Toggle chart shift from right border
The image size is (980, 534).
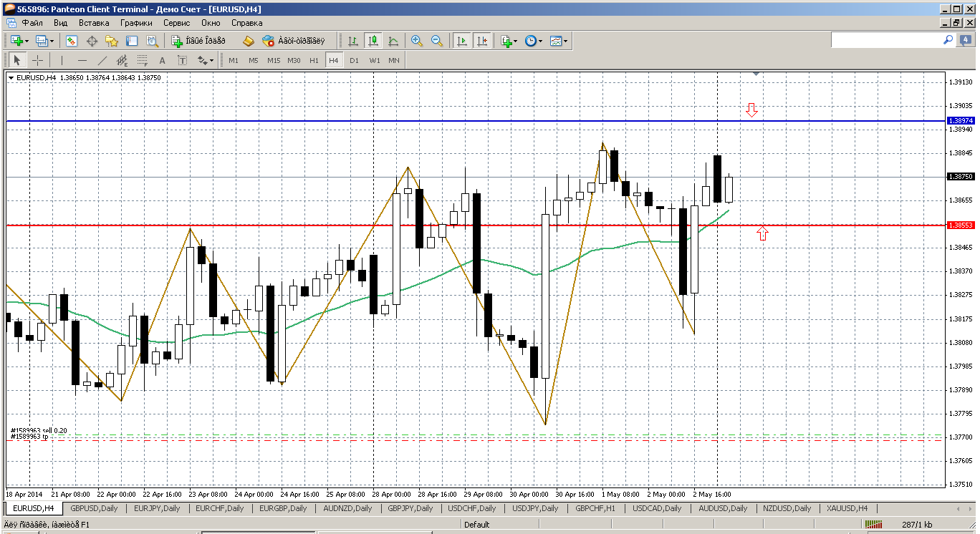[482, 42]
